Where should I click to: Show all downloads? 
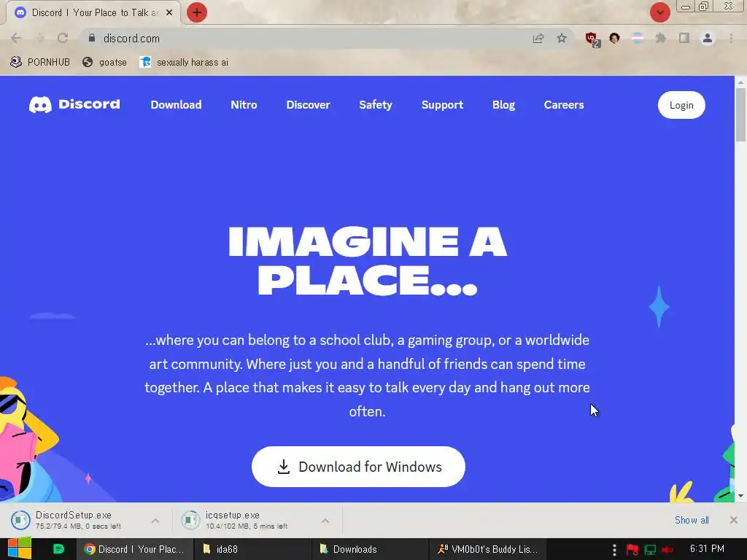pos(692,520)
